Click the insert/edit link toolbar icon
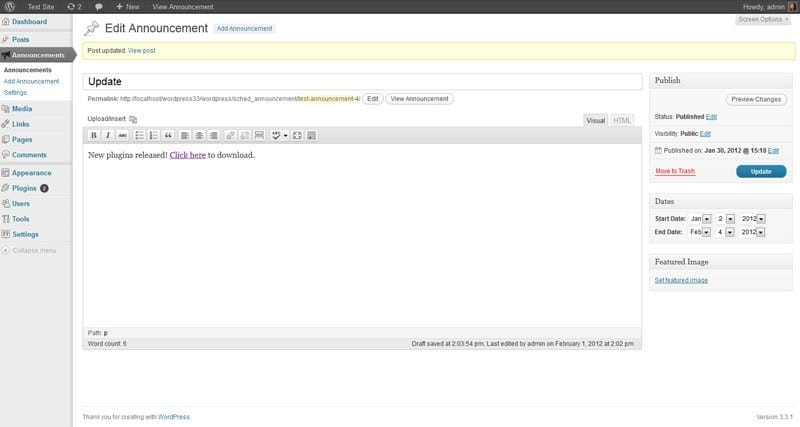Image resolution: width=800 pixels, height=427 pixels. [230, 135]
